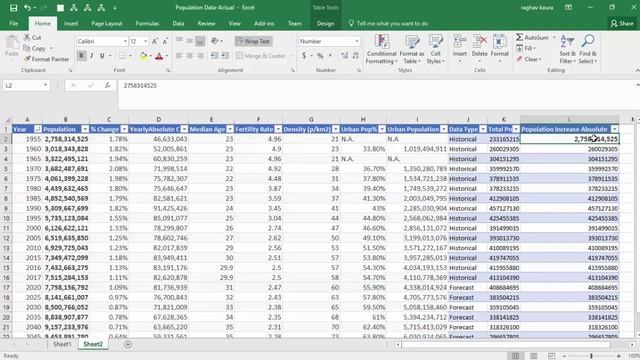Open the Find & Select menu
The width and height of the screenshot is (640, 360).
click(588, 49)
